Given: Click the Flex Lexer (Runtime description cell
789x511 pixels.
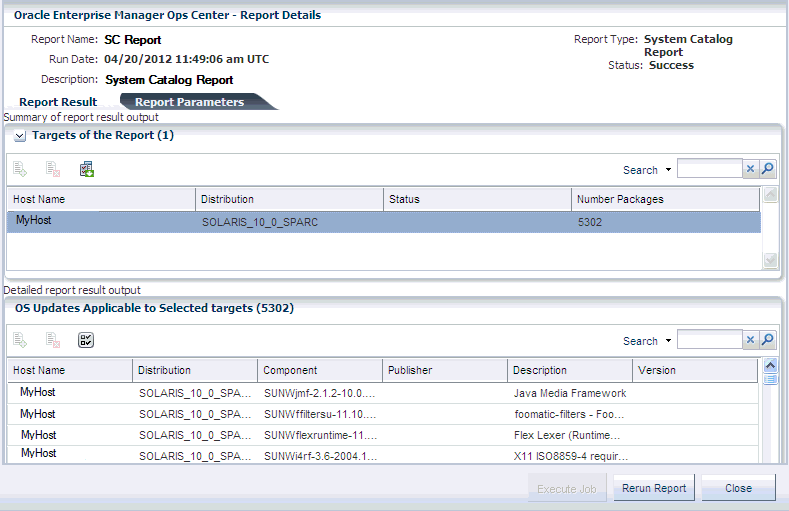Looking at the screenshot, I should (567, 436).
